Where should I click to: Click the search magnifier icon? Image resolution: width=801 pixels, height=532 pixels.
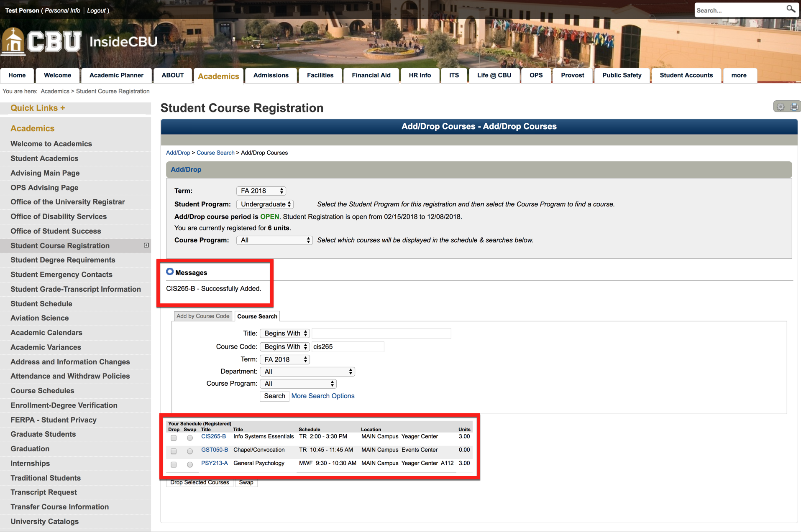point(790,9)
